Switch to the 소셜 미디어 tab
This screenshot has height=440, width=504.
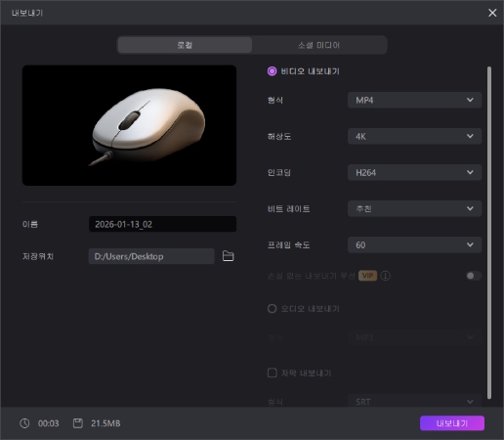tap(318, 45)
